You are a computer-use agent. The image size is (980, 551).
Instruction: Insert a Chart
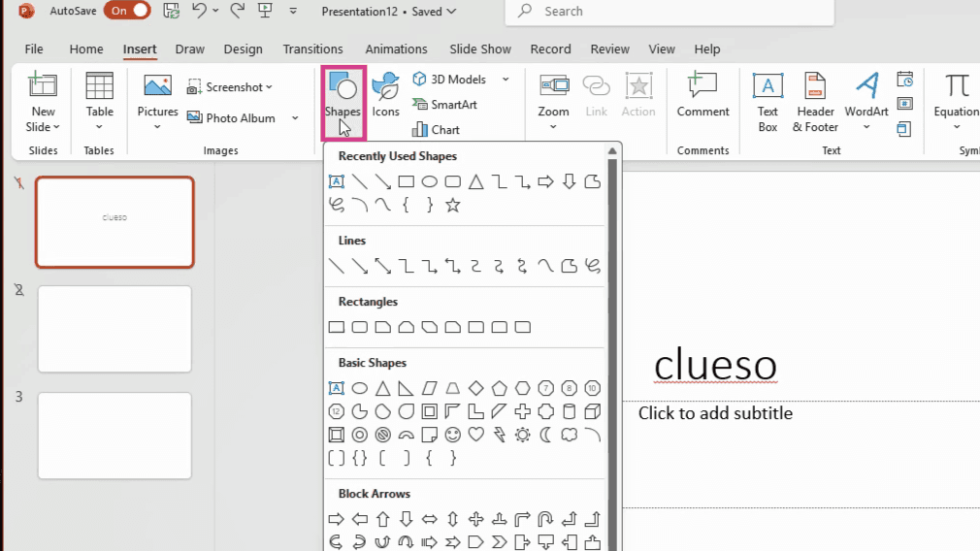click(437, 129)
